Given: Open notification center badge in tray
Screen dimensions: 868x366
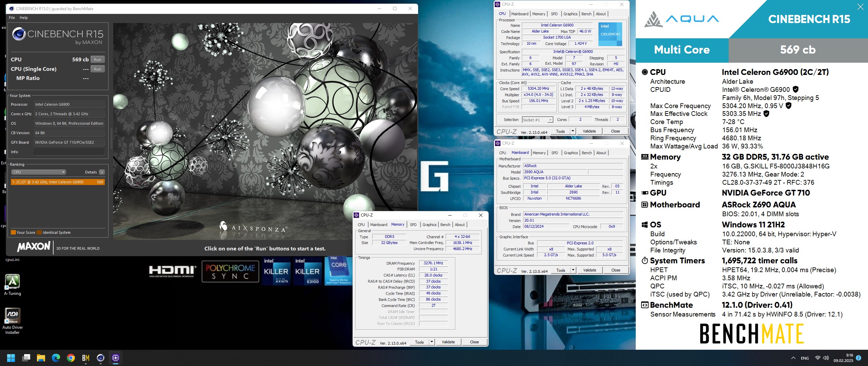Looking at the screenshot, I should pos(859,358).
